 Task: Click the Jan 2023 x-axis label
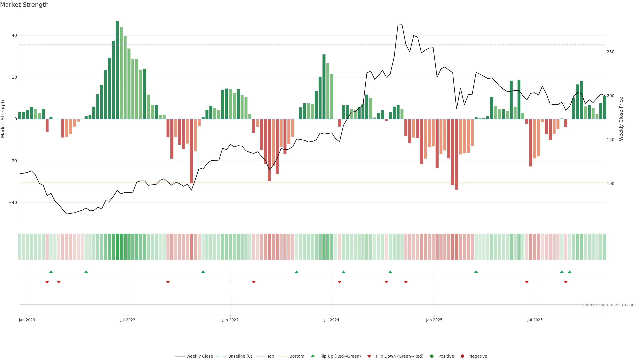[x=27, y=320]
